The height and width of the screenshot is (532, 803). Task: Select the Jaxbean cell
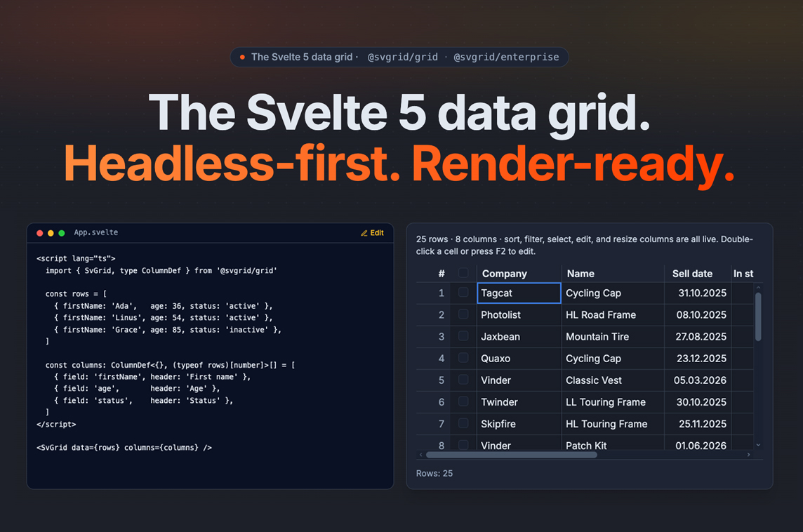[x=519, y=336]
